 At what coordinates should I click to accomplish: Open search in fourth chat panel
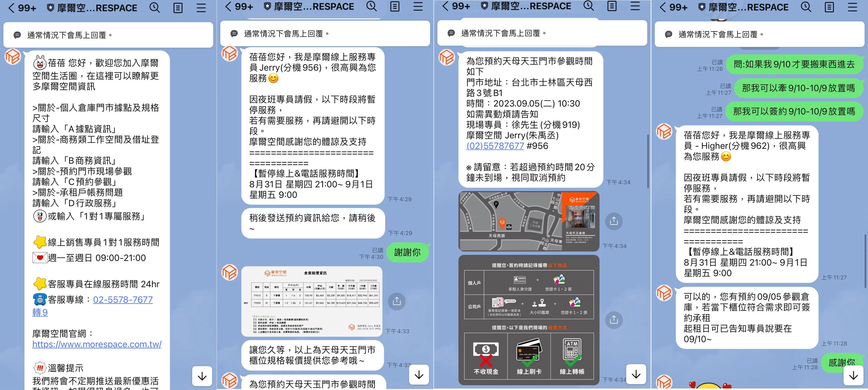coord(806,7)
